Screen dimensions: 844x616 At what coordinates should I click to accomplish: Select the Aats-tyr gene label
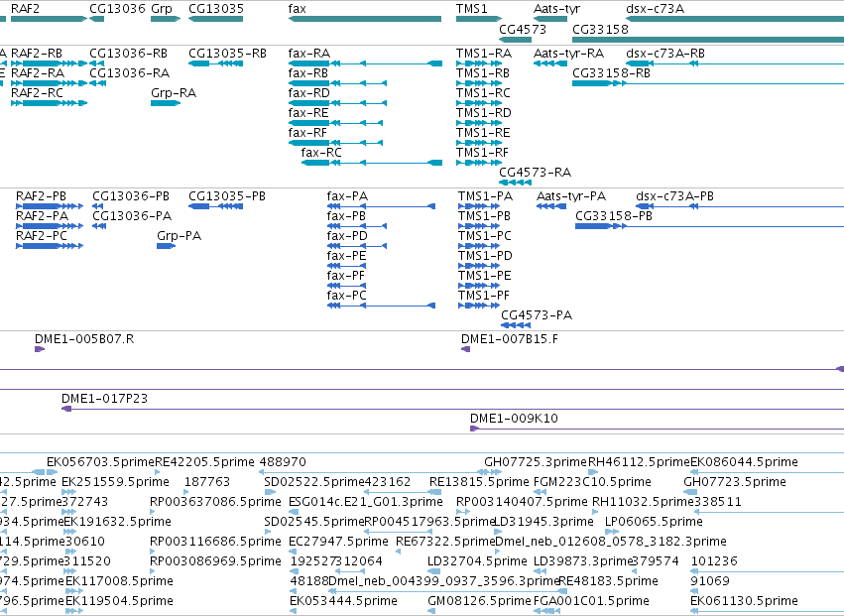(556, 9)
